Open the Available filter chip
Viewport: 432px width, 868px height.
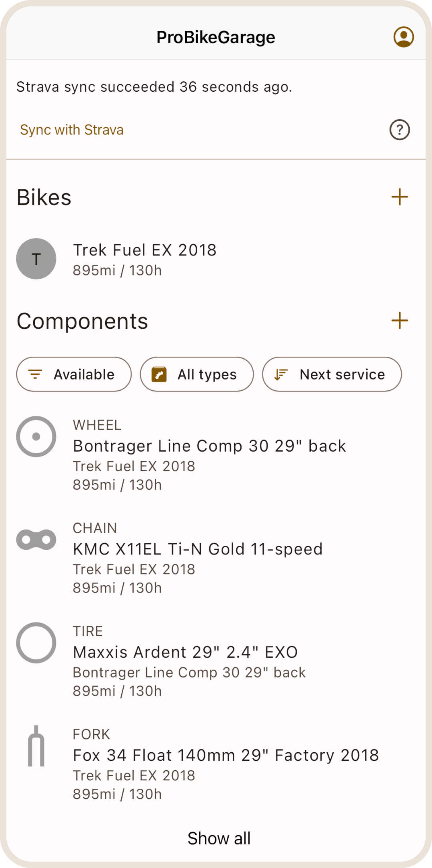pos(74,374)
